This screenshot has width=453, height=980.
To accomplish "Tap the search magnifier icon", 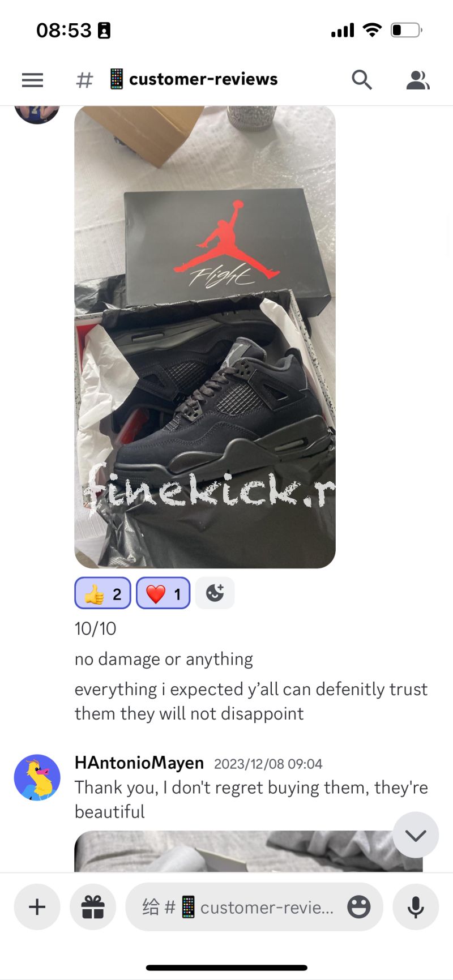I will 361,80.
